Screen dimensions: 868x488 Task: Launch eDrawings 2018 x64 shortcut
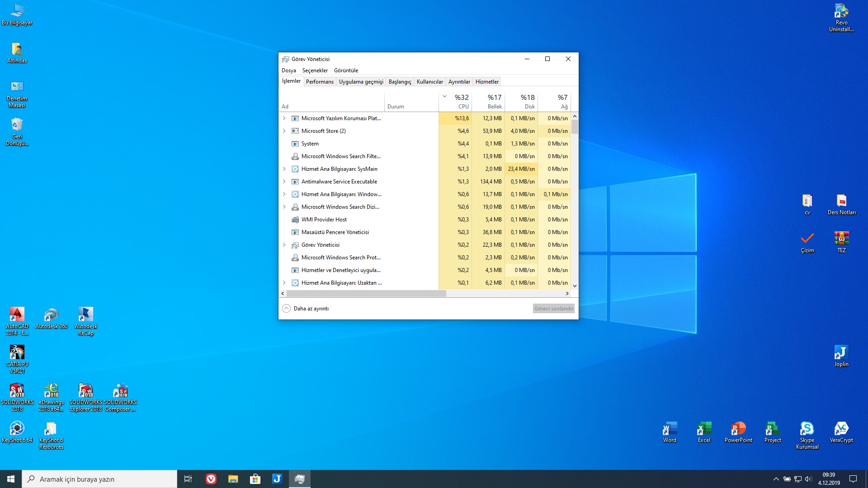click(x=52, y=397)
